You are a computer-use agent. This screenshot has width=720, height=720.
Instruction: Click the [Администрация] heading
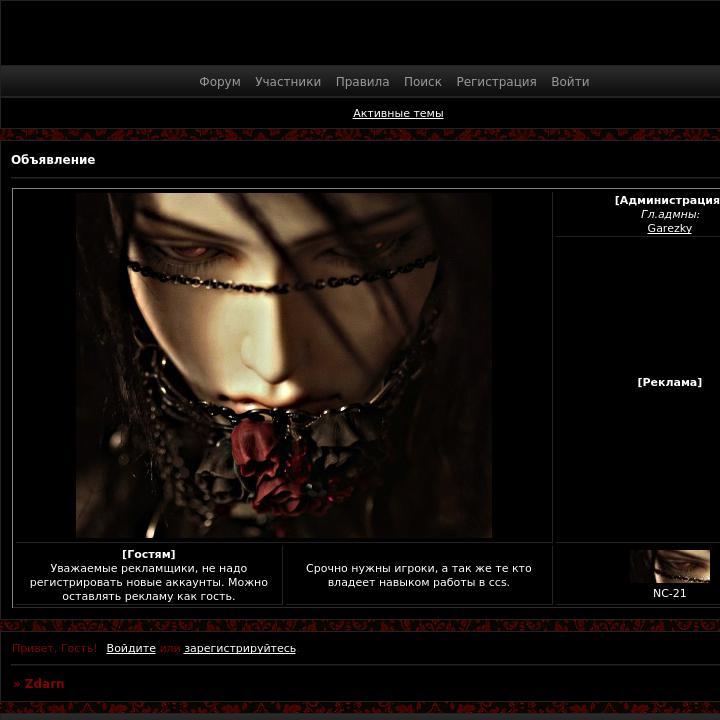pos(667,200)
